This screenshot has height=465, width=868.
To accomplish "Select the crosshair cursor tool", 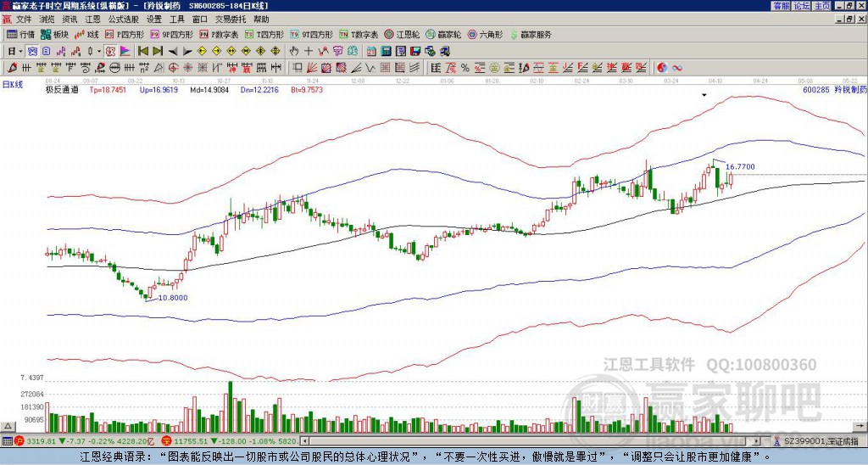I will pyautogui.click(x=309, y=51).
